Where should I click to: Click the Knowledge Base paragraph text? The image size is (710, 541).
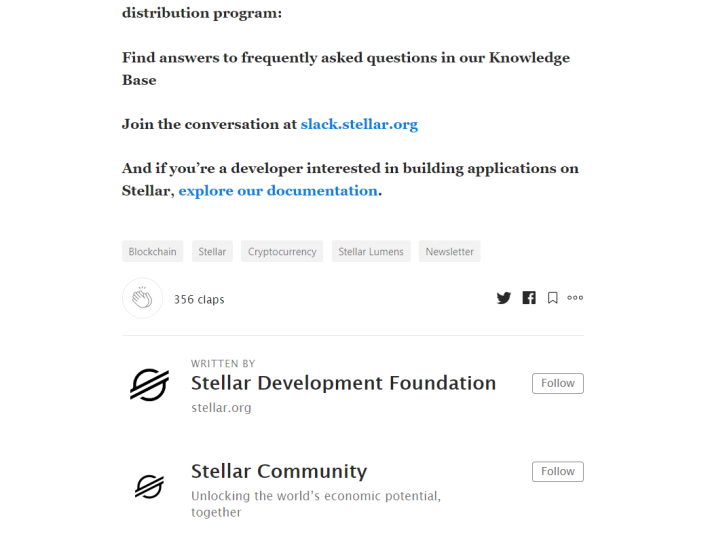coord(346,68)
